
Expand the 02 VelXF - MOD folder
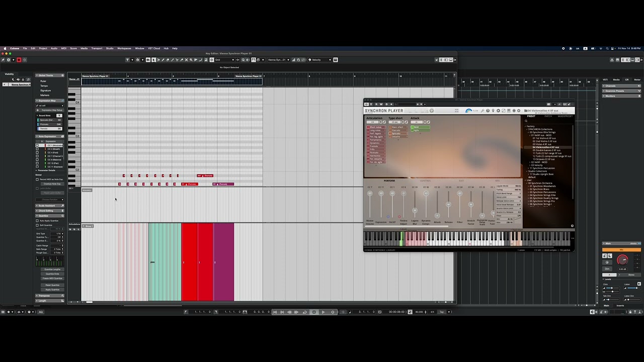[530, 162]
